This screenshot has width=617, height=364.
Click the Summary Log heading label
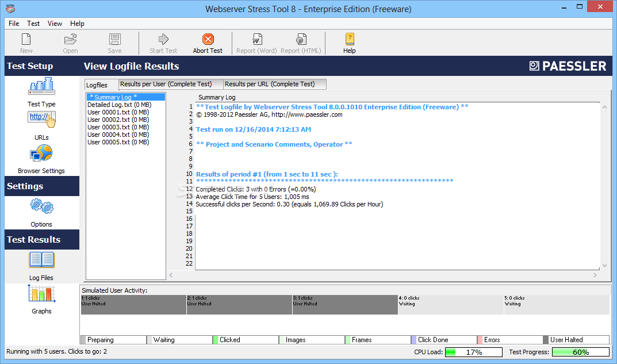(x=217, y=97)
